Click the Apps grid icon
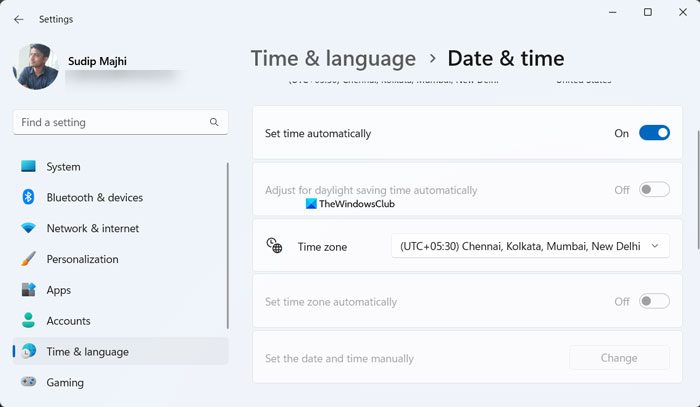 [28, 290]
